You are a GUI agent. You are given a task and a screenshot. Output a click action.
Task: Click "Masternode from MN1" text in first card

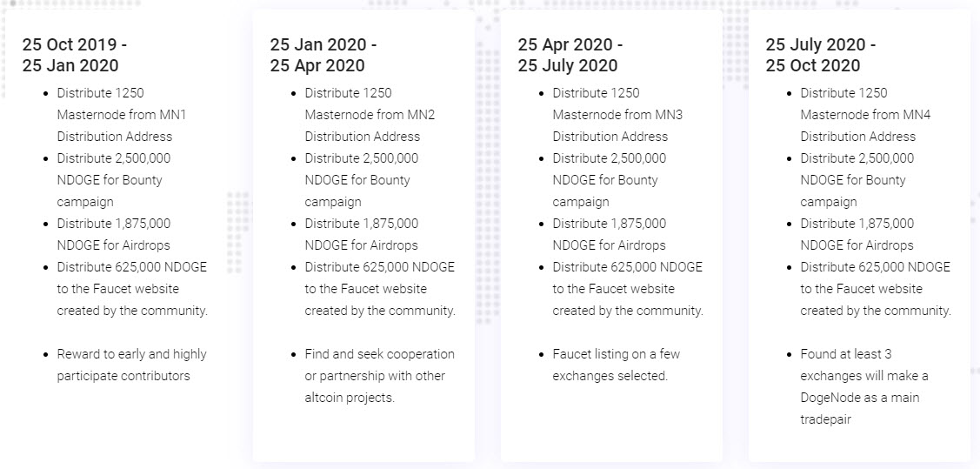coord(122,115)
